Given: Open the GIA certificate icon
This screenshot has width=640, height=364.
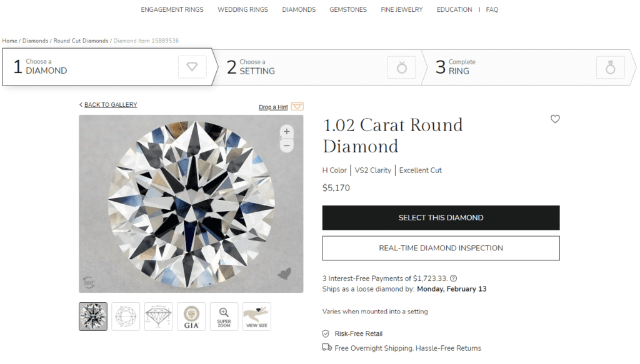Looking at the screenshot, I should (191, 317).
